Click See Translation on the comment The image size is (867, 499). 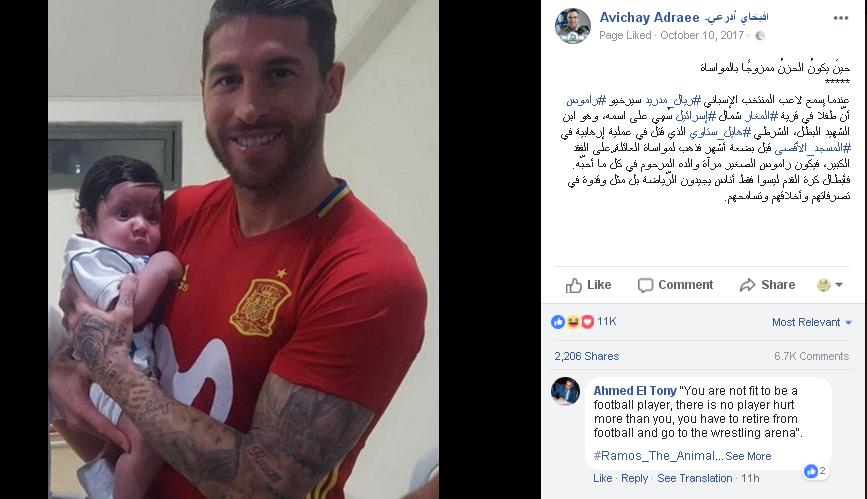[694, 478]
